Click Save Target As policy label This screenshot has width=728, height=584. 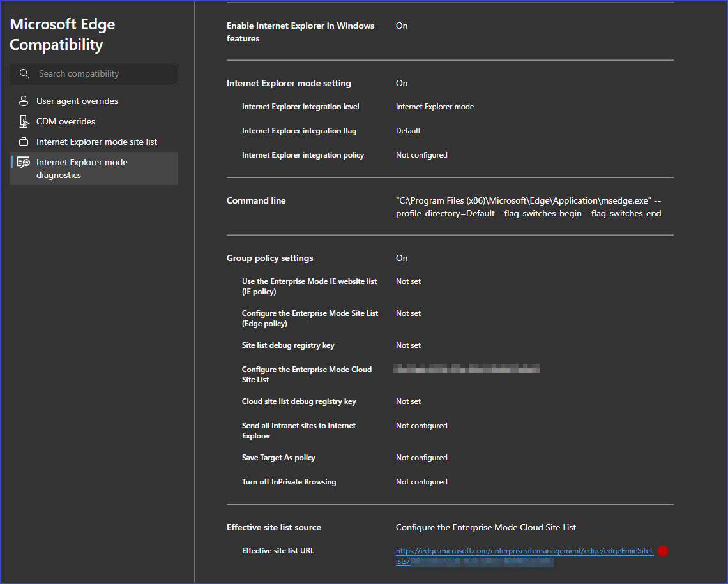coord(278,458)
